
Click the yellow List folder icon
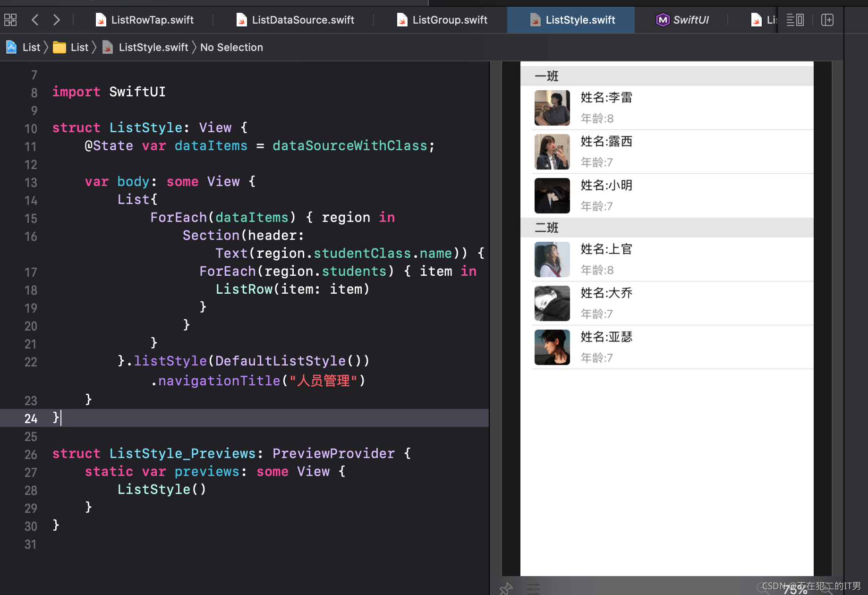click(x=59, y=47)
